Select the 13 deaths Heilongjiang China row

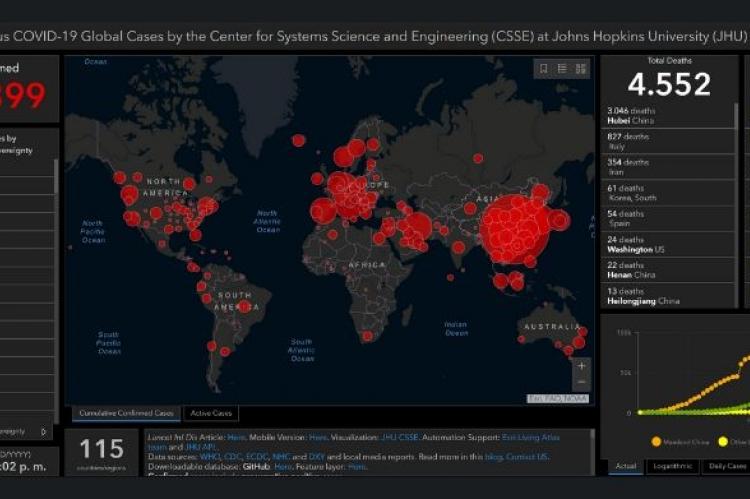(667, 296)
